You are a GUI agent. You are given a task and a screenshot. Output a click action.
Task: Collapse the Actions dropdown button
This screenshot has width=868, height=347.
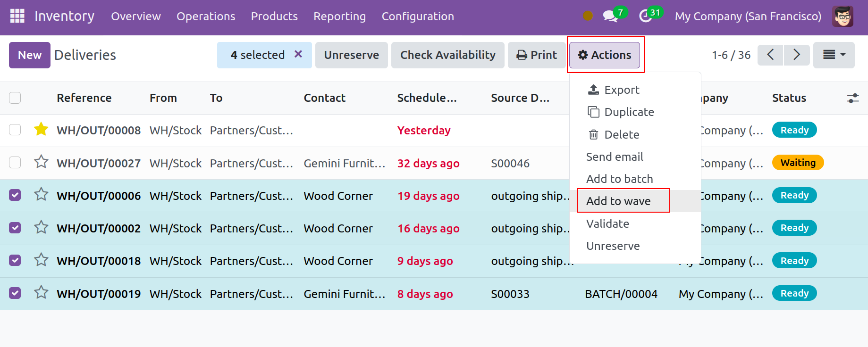[x=605, y=55]
